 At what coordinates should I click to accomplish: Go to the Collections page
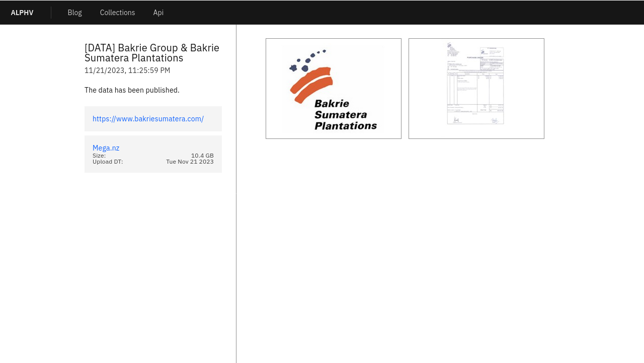point(117,13)
